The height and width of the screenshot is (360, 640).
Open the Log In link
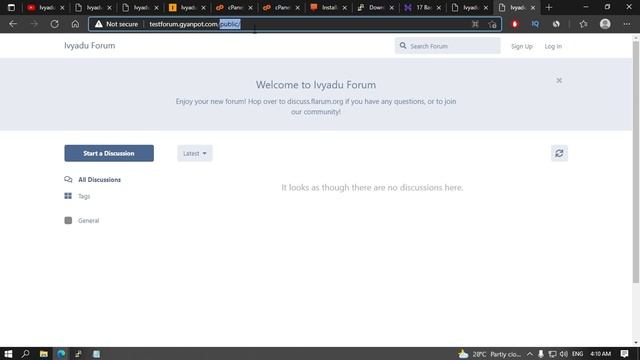click(x=553, y=46)
